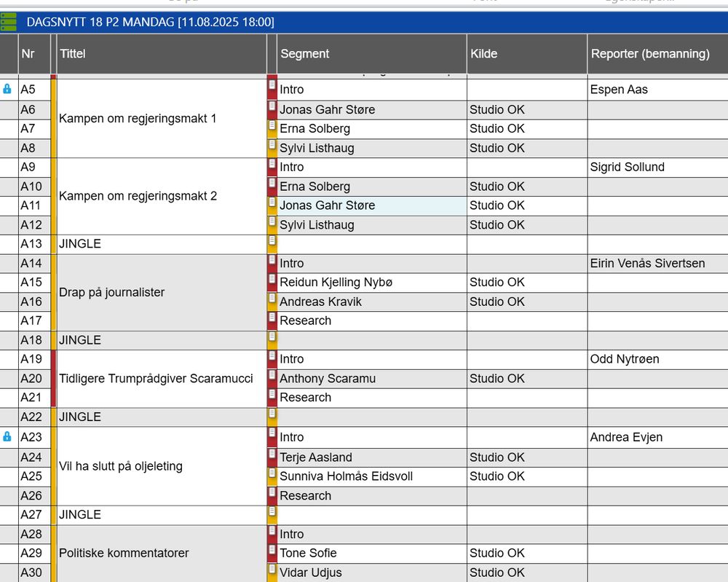Open the script icon beside Sylvi Listhaug row A8
Image resolution: width=728 pixels, height=582 pixels.
[272, 144]
